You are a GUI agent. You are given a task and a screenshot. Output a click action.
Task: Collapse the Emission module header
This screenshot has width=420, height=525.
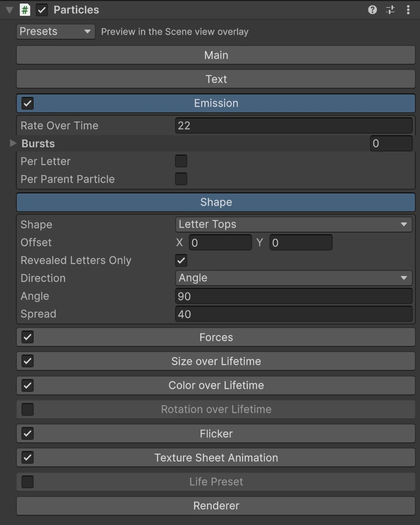[216, 103]
